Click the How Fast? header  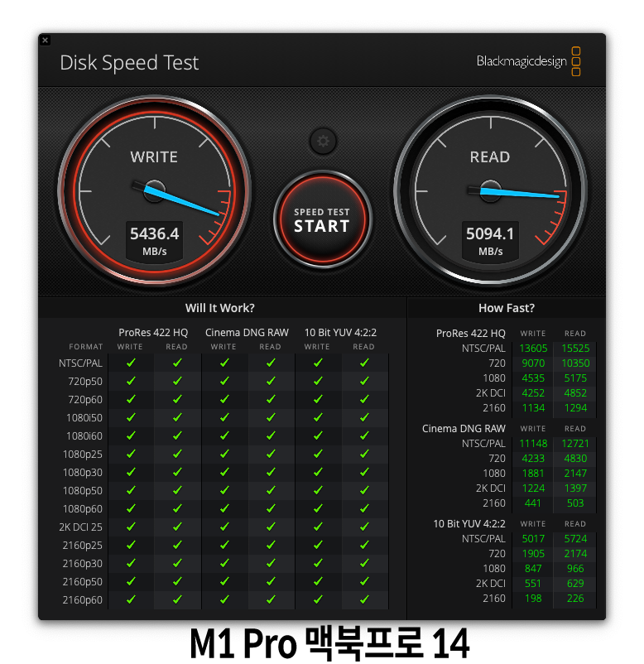[507, 308]
